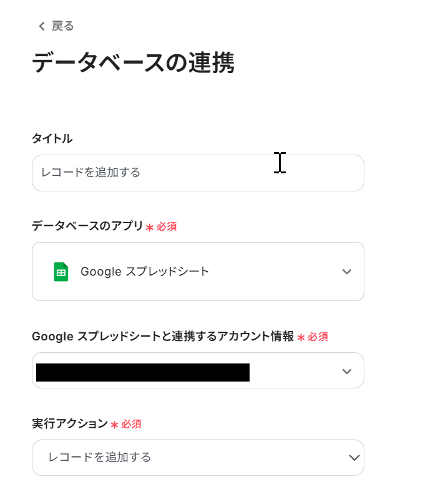The image size is (448, 500).
Task: Click the back chevron arrow icon
Action: (x=42, y=26)
